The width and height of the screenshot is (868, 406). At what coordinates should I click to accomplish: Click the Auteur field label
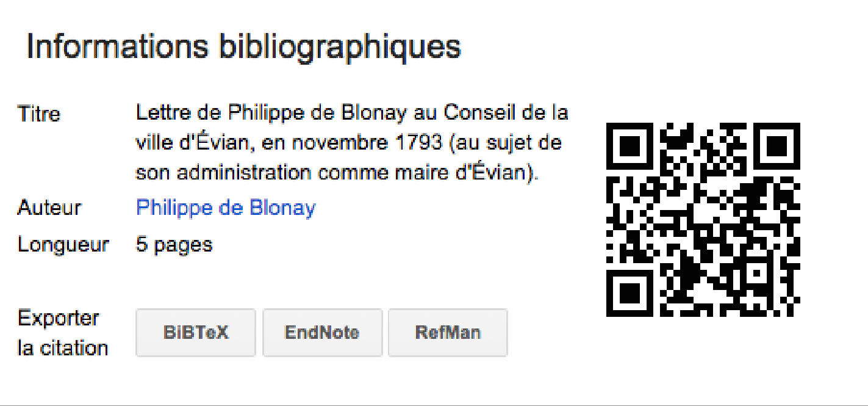(49, 208)
